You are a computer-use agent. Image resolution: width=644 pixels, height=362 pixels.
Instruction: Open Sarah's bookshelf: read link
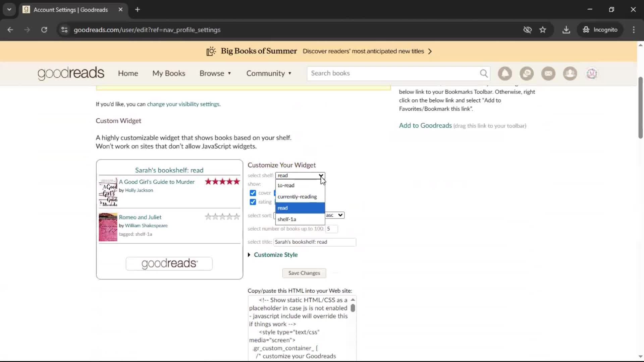[169, 170]
